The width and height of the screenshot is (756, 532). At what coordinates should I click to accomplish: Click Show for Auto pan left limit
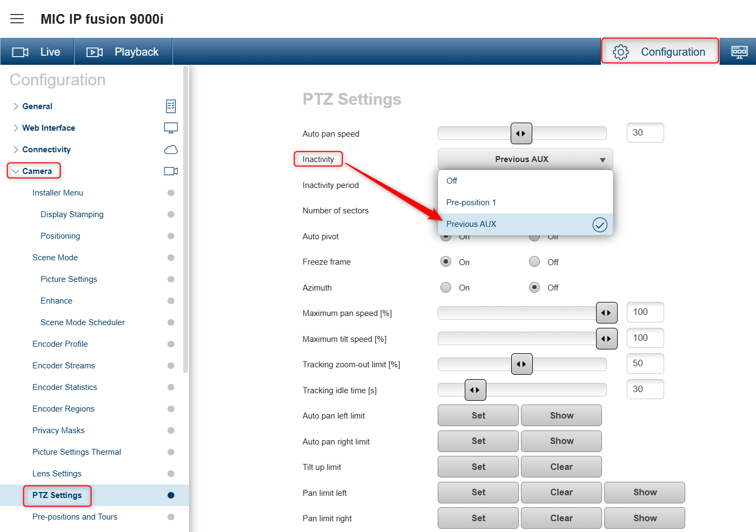point(561,415)
